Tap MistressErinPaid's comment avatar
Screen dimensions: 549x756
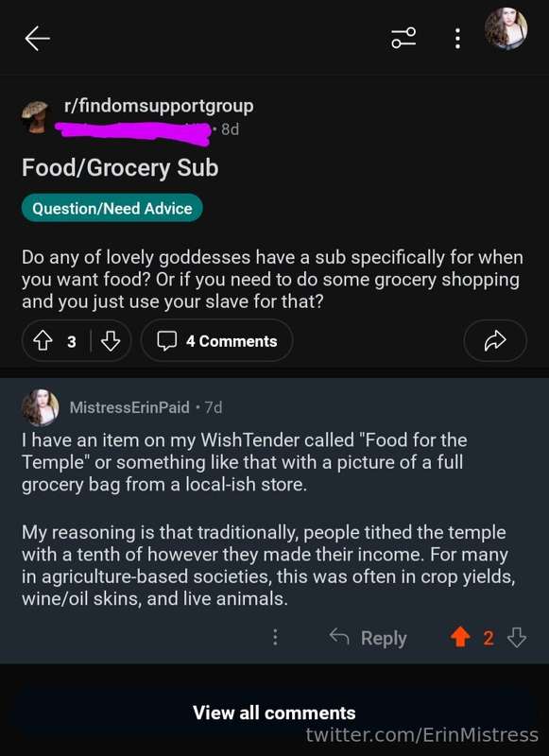(41, 408)
